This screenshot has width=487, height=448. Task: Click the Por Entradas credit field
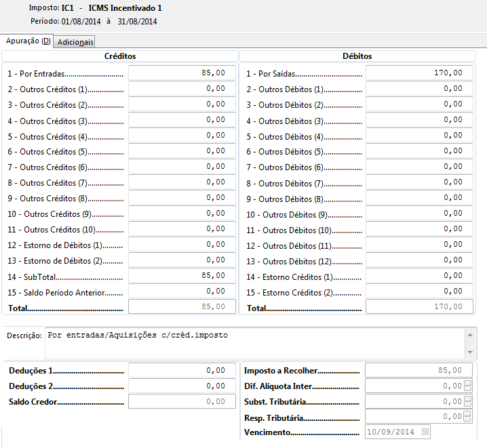click(x=182, y=73)
